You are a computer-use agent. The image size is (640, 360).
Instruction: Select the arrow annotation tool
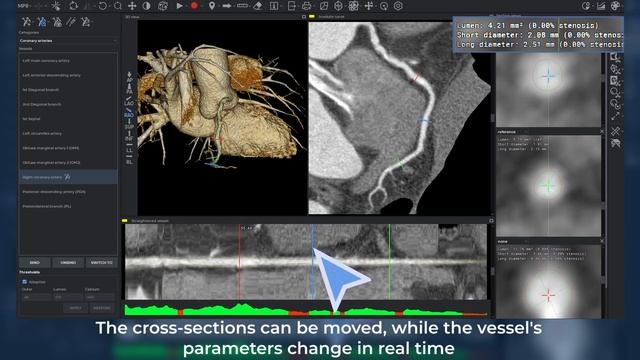coord(227,6)
